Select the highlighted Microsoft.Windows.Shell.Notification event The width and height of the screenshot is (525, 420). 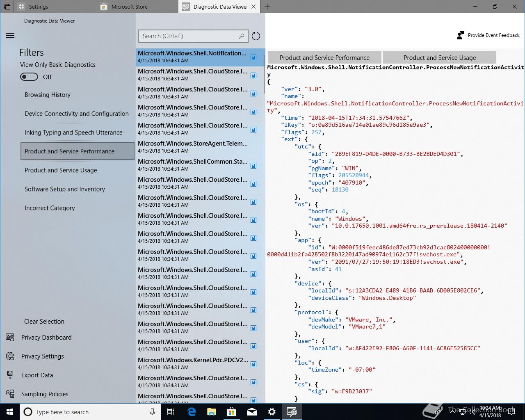click(200, 57)
